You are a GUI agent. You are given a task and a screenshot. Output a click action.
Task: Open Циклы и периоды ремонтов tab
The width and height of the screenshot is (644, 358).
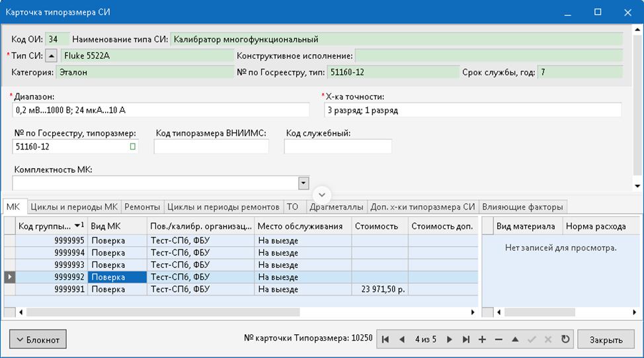click(x=223, y=206)
